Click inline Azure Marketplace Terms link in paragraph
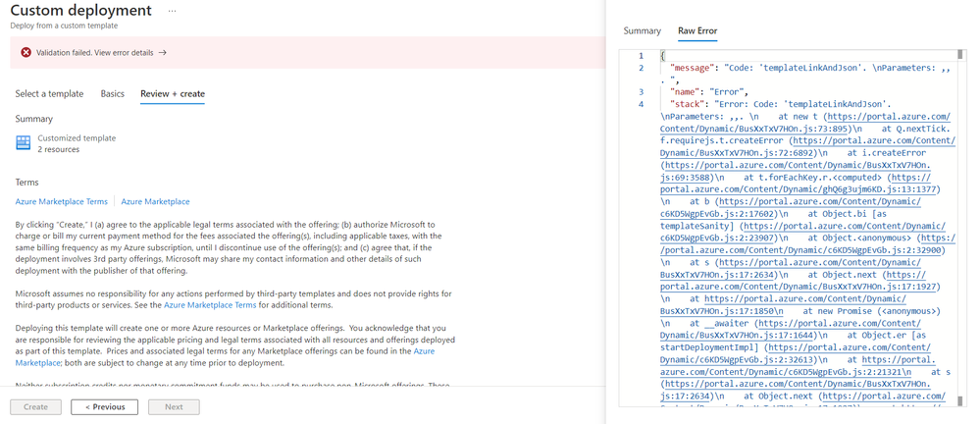Image resolution: width=980 pixels, height=424 pixels. tap(210, 305)
